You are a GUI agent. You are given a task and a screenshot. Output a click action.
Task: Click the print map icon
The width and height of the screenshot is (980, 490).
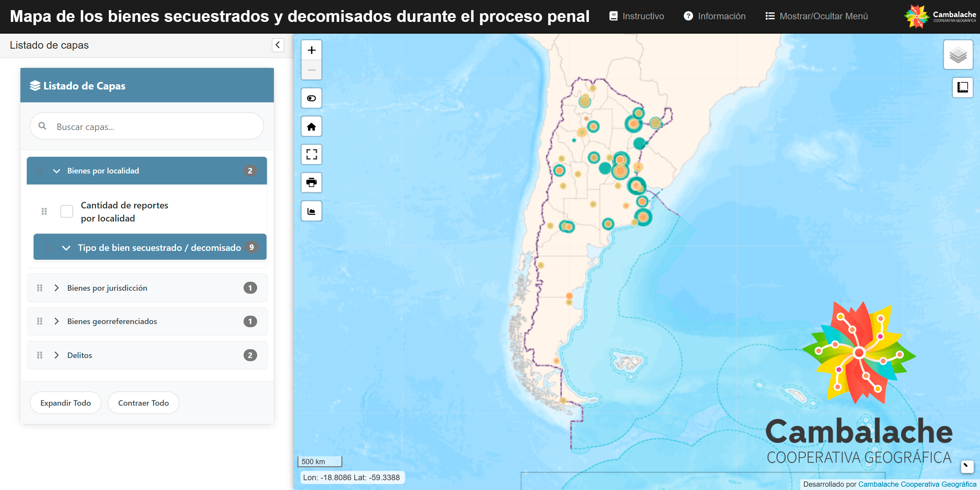tap(311, 183)
